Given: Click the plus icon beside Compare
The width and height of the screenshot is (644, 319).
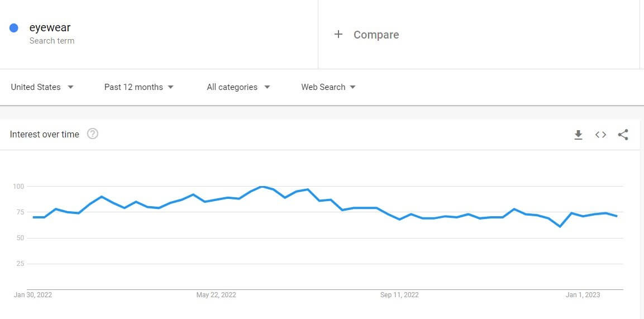Looking at the screenshot, I should 338,35.
